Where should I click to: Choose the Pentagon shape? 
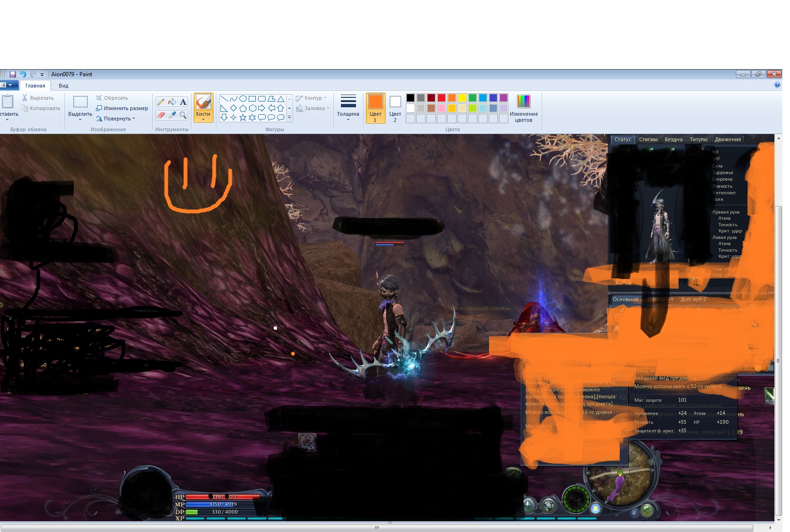(x=243, y=108)
